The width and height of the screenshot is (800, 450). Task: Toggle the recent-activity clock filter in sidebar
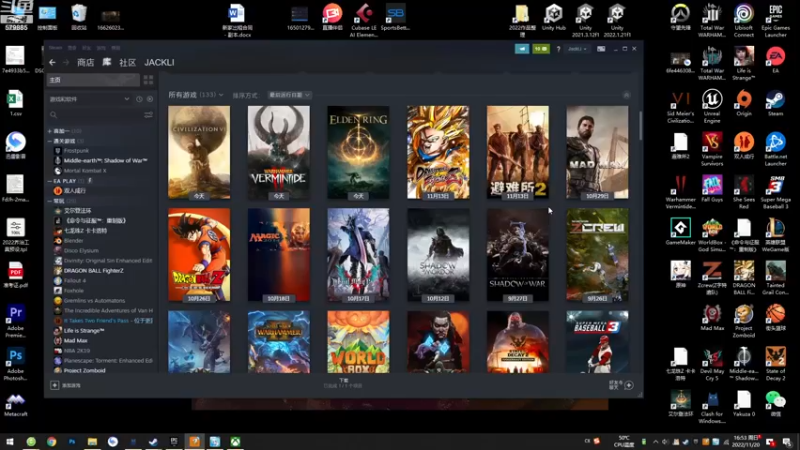pos(139,99)
